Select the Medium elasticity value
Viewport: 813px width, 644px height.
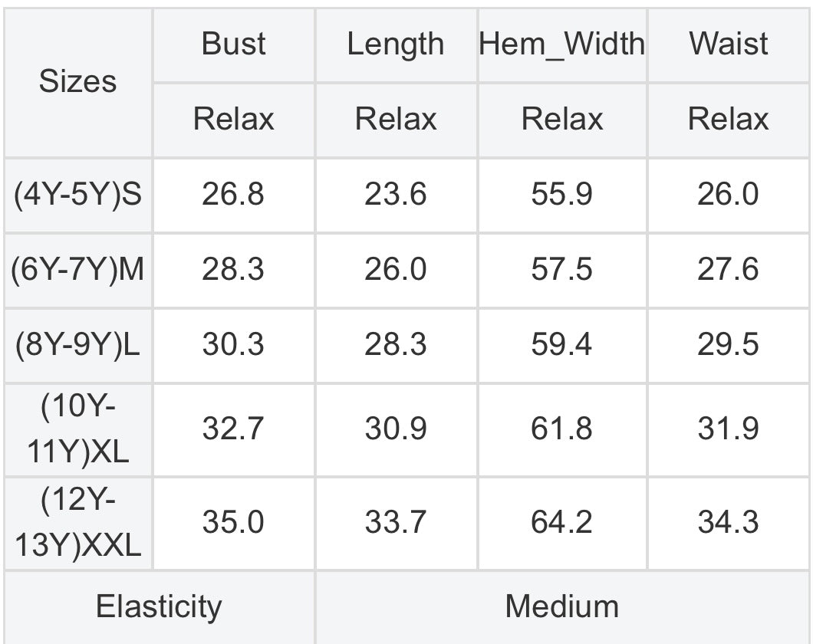click(561, 607)
